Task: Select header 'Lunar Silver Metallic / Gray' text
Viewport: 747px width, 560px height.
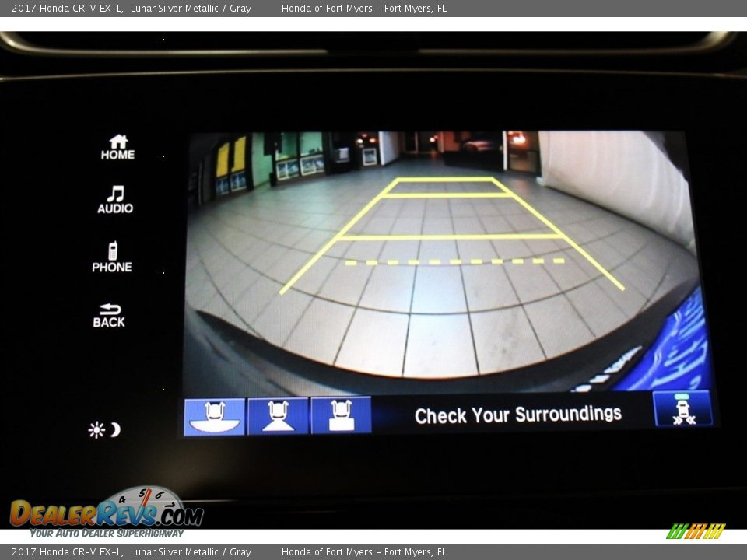Action: (x=191, y=9)
